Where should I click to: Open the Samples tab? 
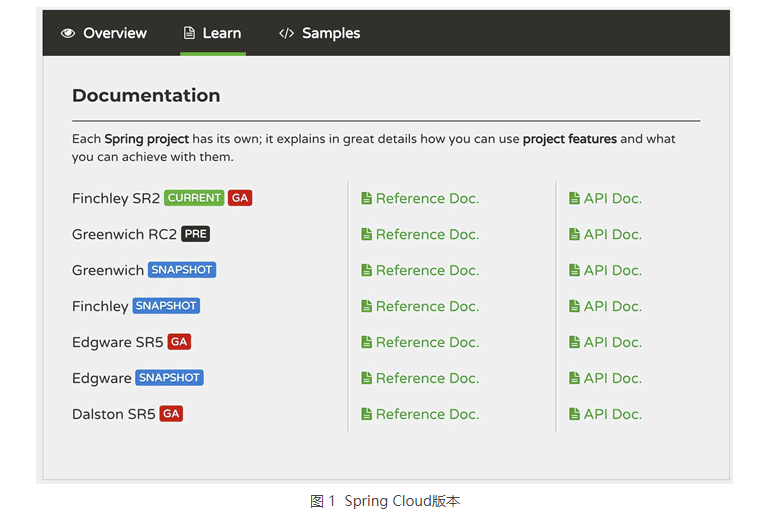(x=319, y=33)
